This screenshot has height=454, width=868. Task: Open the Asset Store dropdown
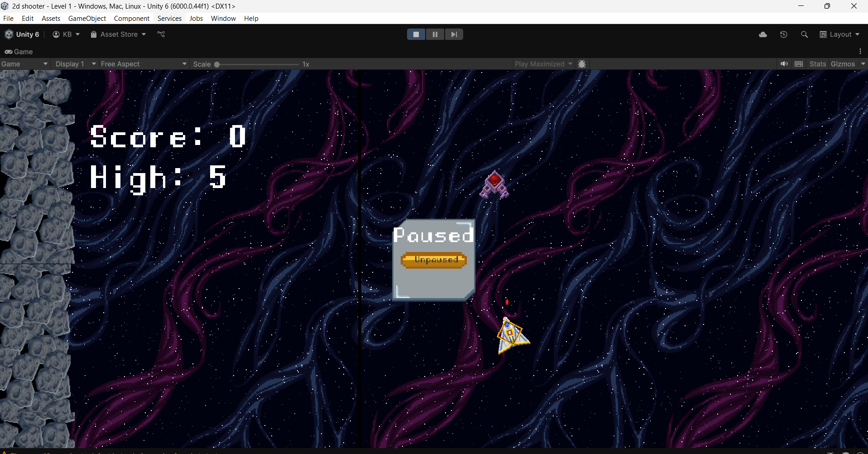118,34
